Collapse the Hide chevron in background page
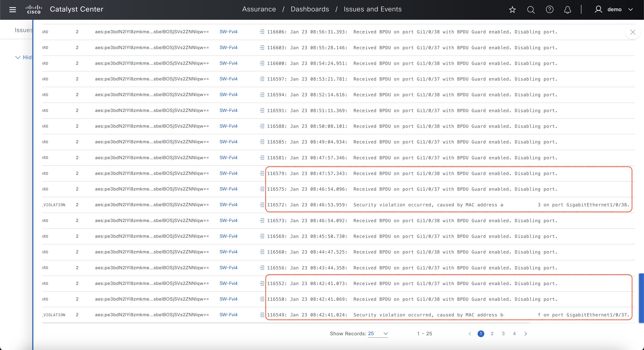This screenshot has width=644, height=350. tap(18, 57)
